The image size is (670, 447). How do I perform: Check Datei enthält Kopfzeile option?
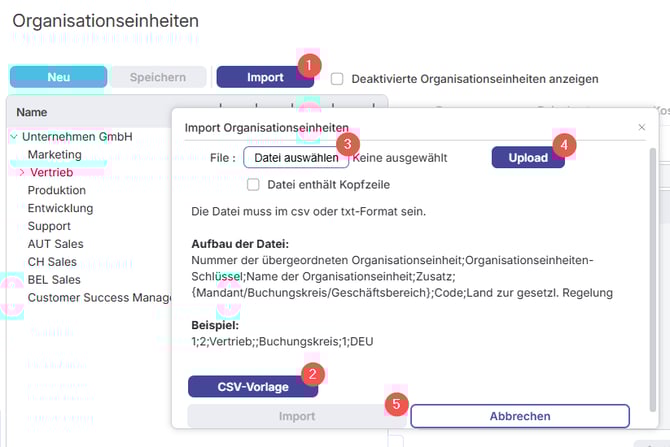click(x=254, y=185)
